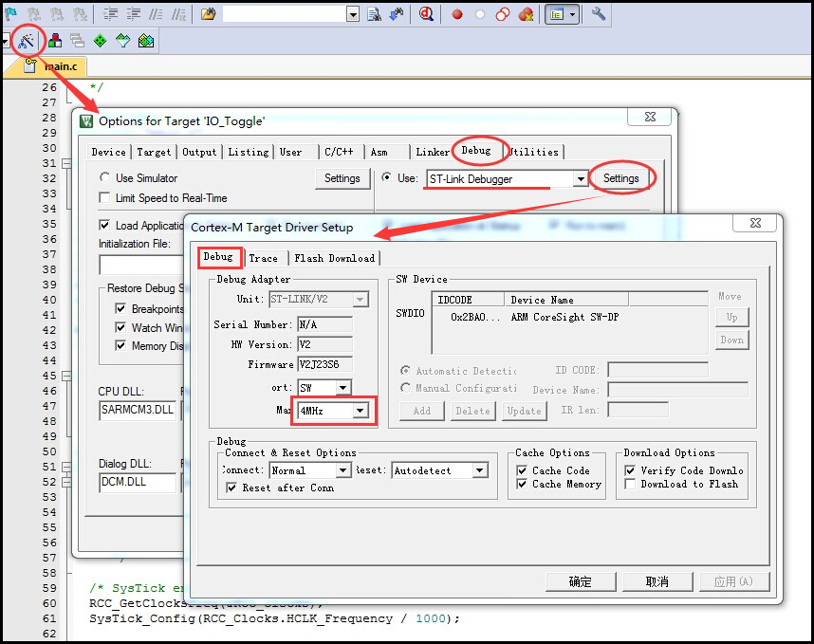This screenshot has height=644, width=814.
Task: Toggle Verify Code Download checkbox
Action: (630, 470)
